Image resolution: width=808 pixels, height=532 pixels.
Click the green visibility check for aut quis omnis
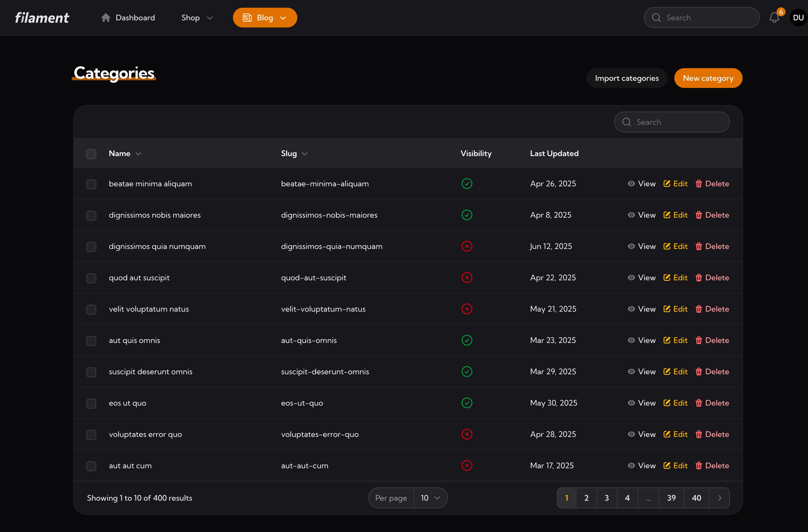coord(467,340)
